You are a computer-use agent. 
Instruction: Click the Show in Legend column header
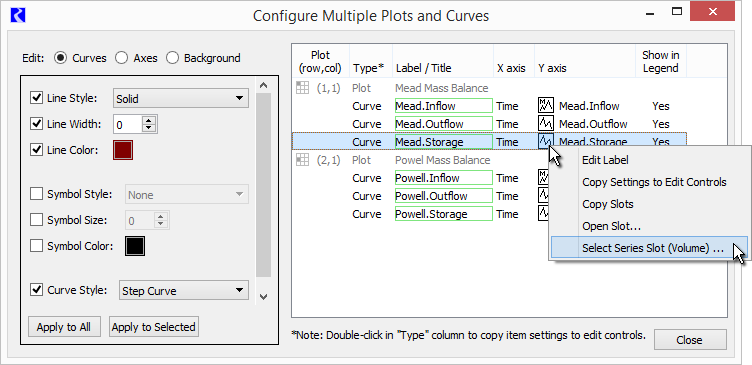point(661,61)
